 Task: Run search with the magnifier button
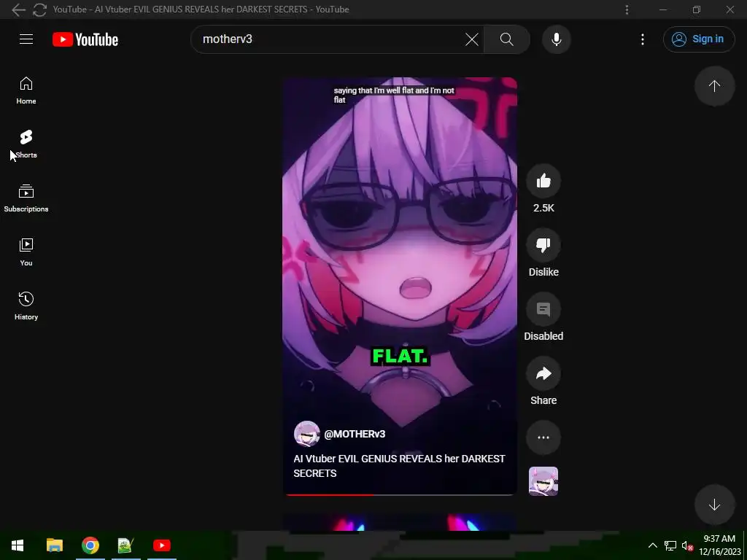tap(507, 39)
